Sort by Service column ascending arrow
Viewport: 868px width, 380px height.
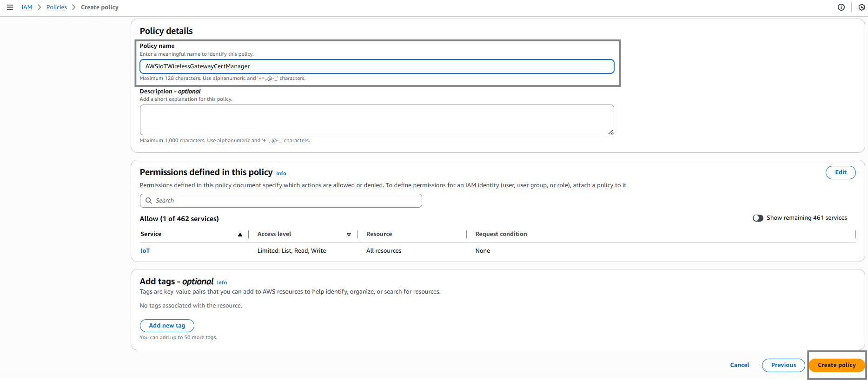[240, 235]
